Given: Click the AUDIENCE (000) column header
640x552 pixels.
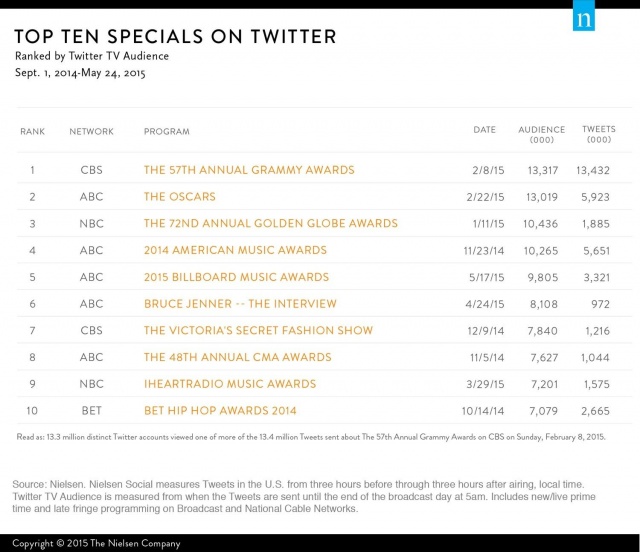Looking at the screenshot, I should (542, 134).
